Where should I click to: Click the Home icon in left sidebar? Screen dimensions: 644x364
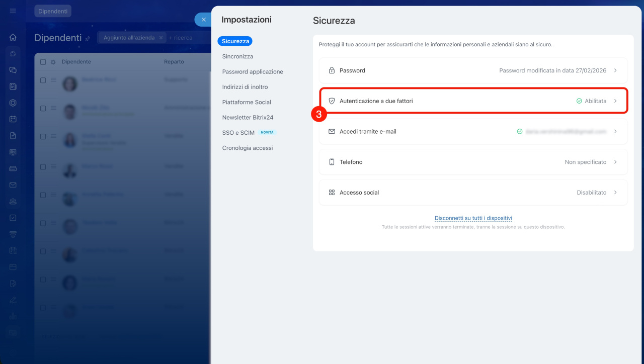(13, 37)
